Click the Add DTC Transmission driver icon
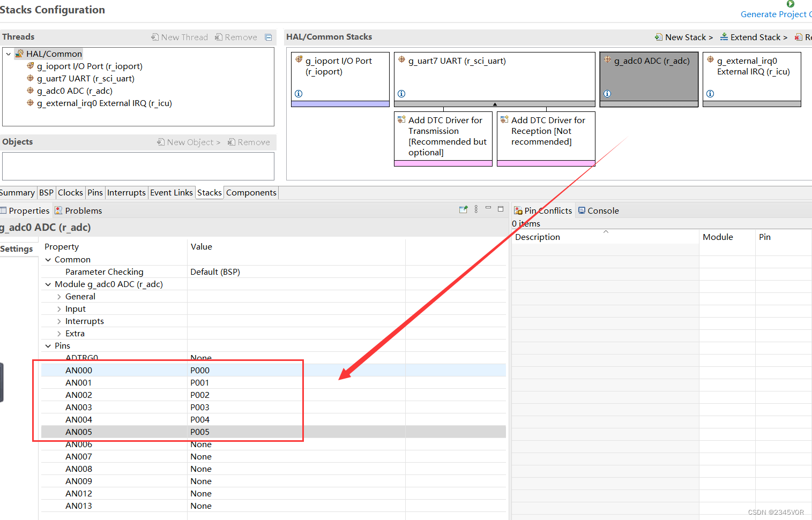This screenshot has height=520, width=812. point(401,119)
